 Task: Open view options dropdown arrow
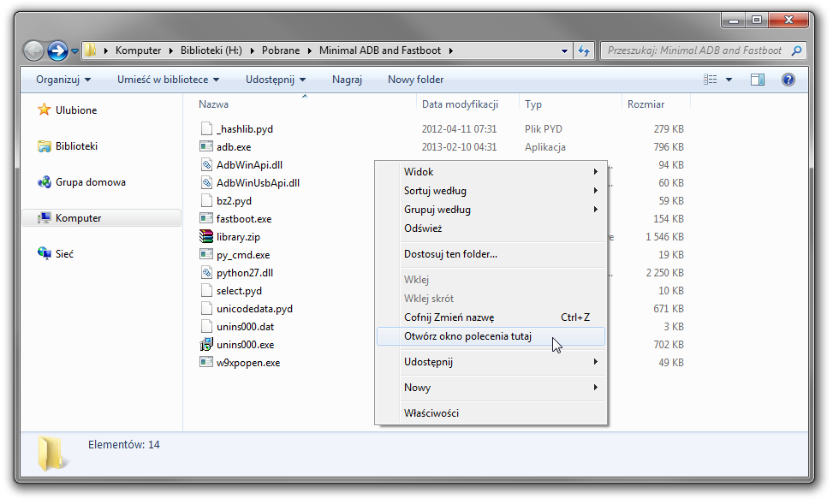tap(729, 80)
